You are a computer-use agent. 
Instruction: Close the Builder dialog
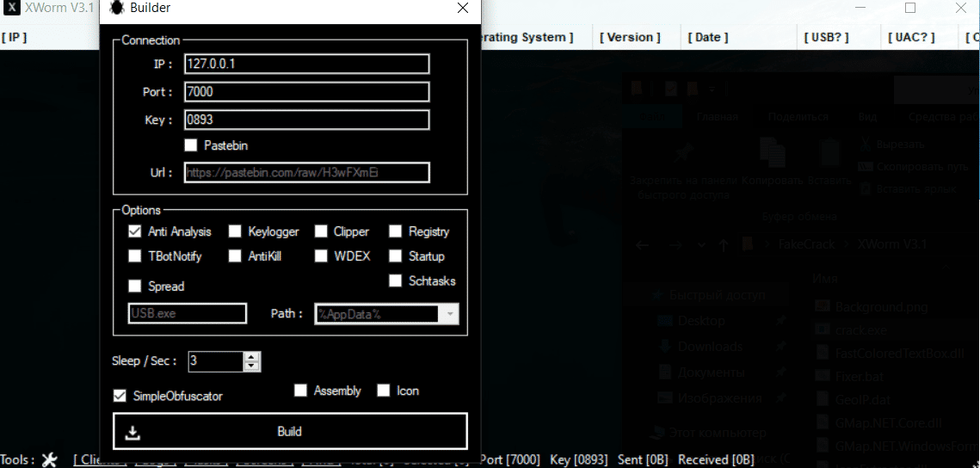tap(463, 8)
